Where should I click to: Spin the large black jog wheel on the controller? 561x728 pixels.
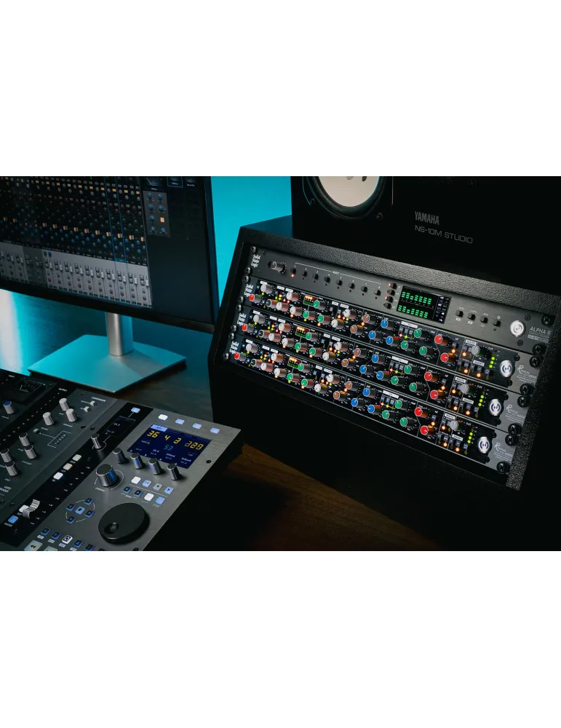click(124, 522)
